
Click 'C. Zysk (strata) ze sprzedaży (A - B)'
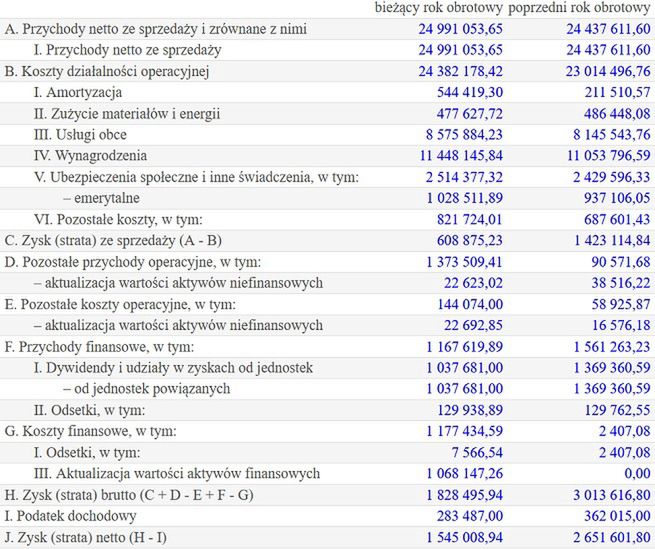113,240
